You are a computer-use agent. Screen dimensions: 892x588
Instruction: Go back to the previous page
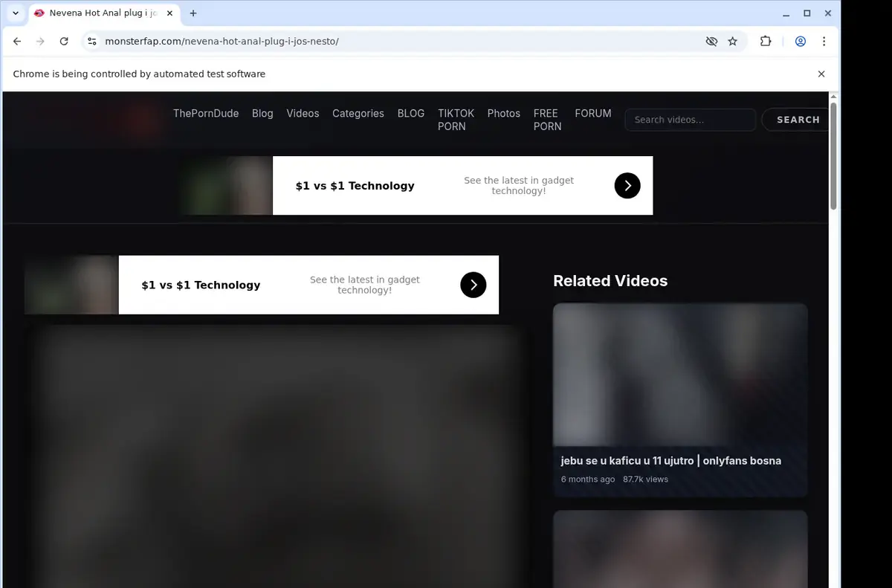point(17,42)
